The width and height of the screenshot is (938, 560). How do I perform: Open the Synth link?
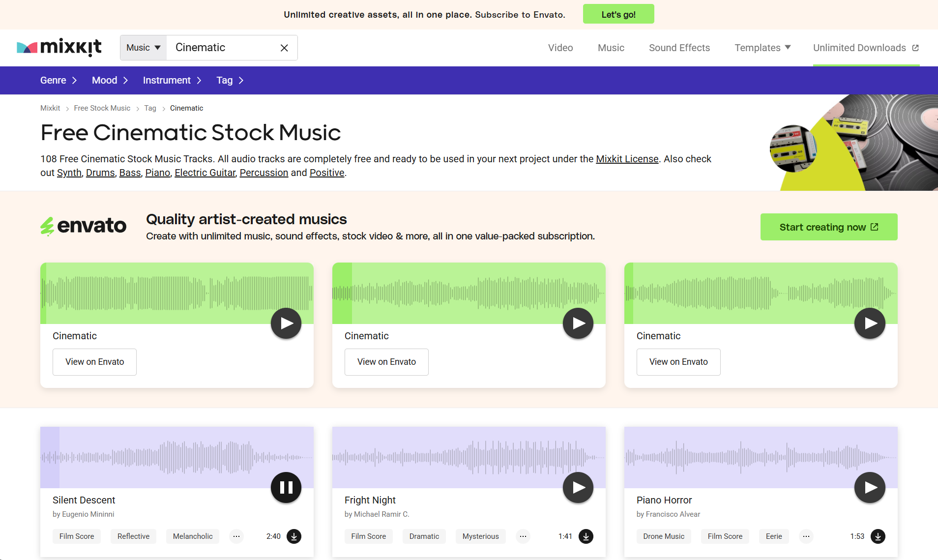pos(69,173)
